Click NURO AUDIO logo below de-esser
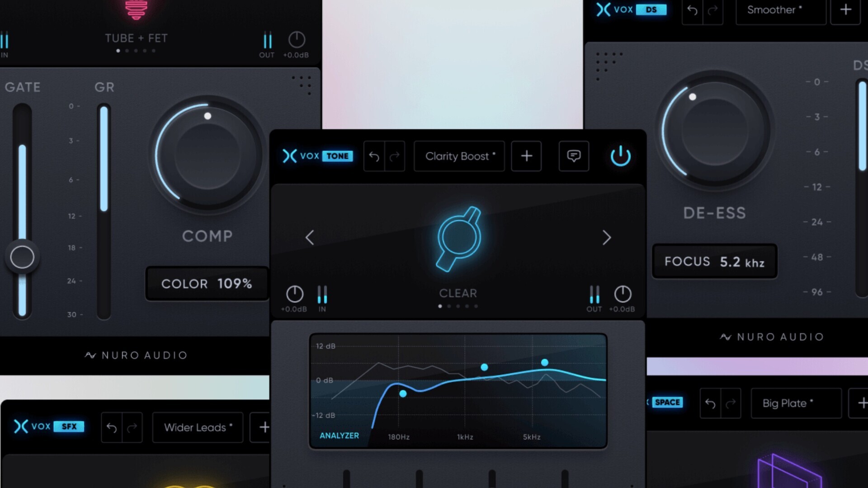The image size is (868, 488). coord(772,337)
